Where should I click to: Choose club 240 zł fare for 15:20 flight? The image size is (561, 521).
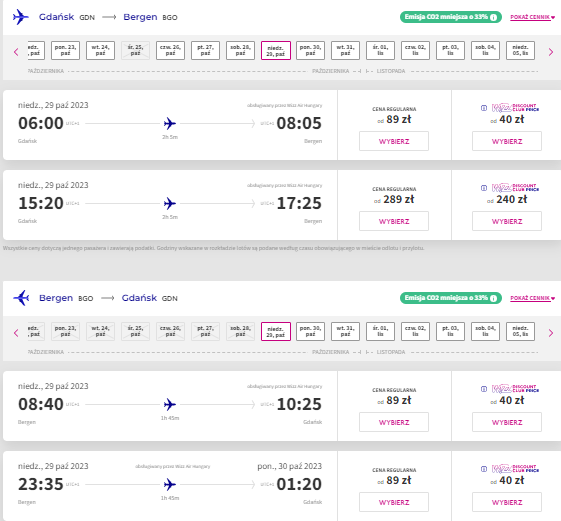coord(507,221)
